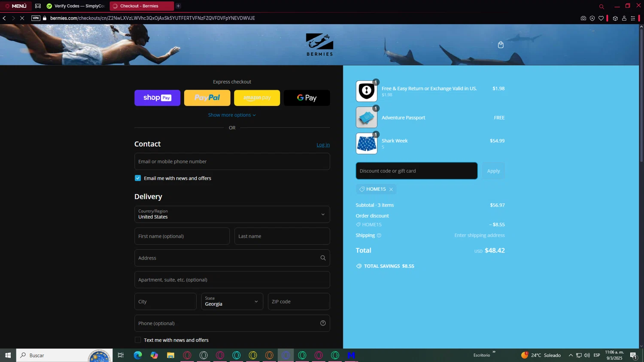Open the Windows Start menu
This screenshot has width=644, height=362.
click(x=8, y=355)
